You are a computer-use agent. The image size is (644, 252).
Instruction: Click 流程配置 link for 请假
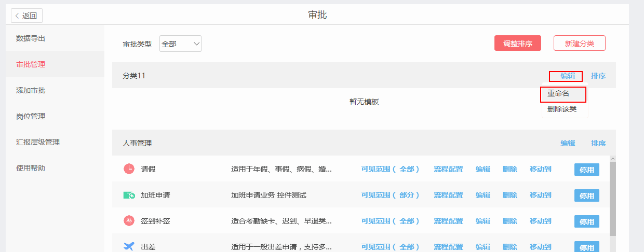tap(448, 169)
